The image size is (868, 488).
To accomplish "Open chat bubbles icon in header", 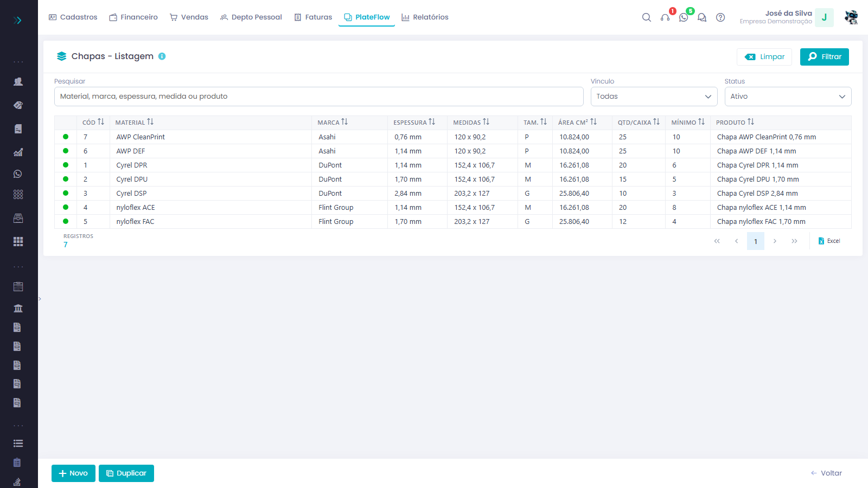I will point(702,17).
